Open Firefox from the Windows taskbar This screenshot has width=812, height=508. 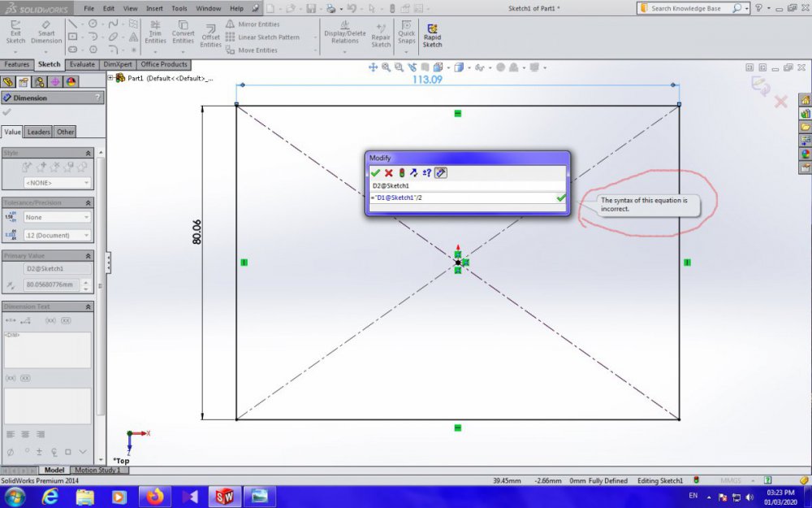[154, 496]
